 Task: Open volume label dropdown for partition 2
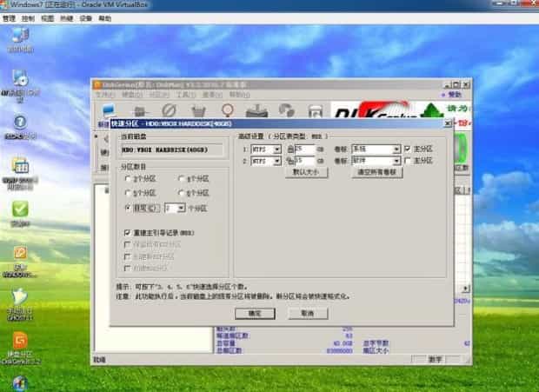click(x=396, y=161)
